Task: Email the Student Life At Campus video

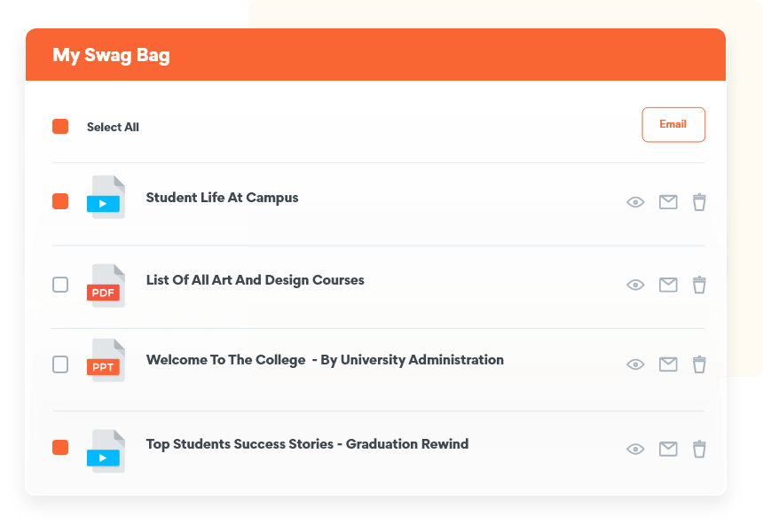Action: pos(668,202)
